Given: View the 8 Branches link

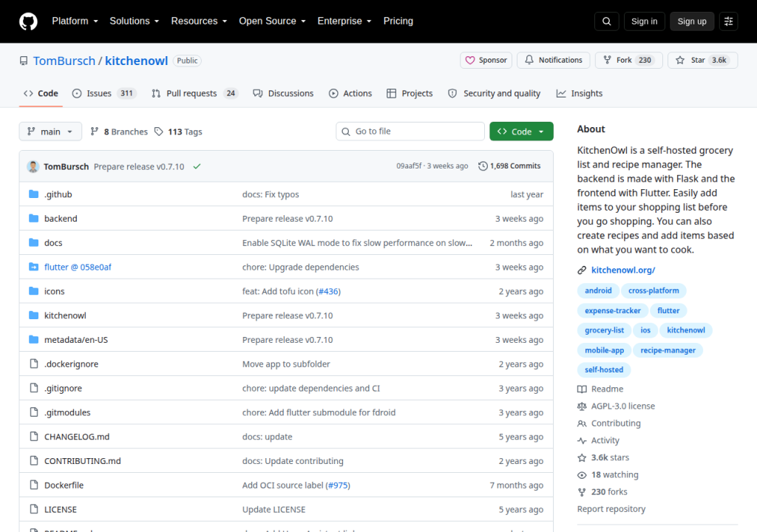Looking at the screenshot, I should click(x=119, y=132).
